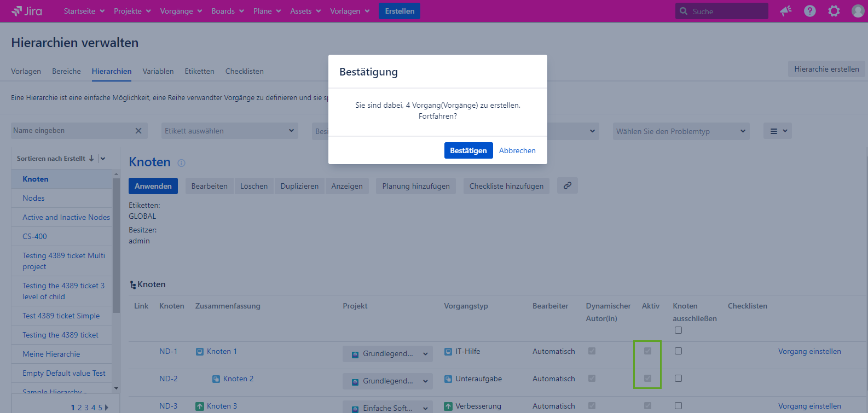This screenshot has height=413, width=868.
Task: Open the notifications megaphone icon
Action: click(x=786, y=11)
